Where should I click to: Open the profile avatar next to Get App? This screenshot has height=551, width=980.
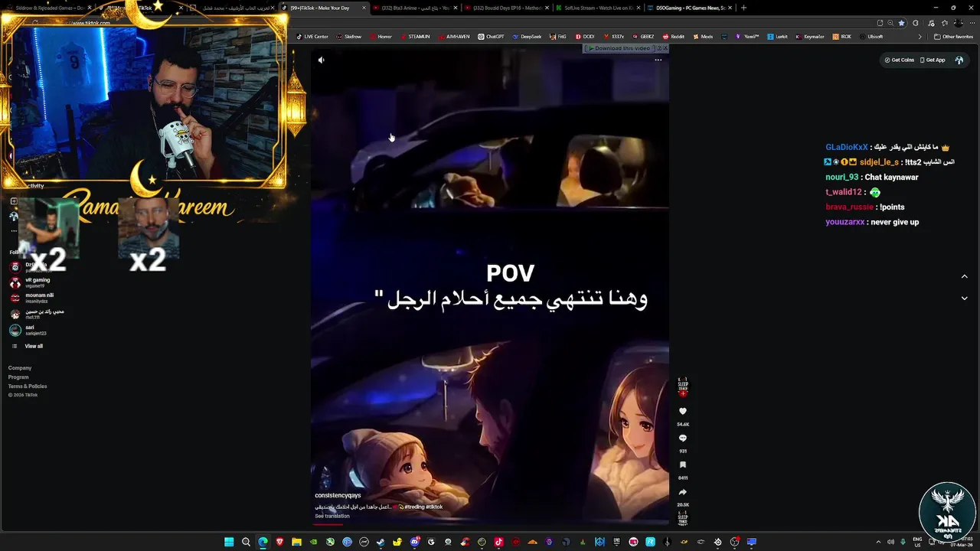click(959, 60)
